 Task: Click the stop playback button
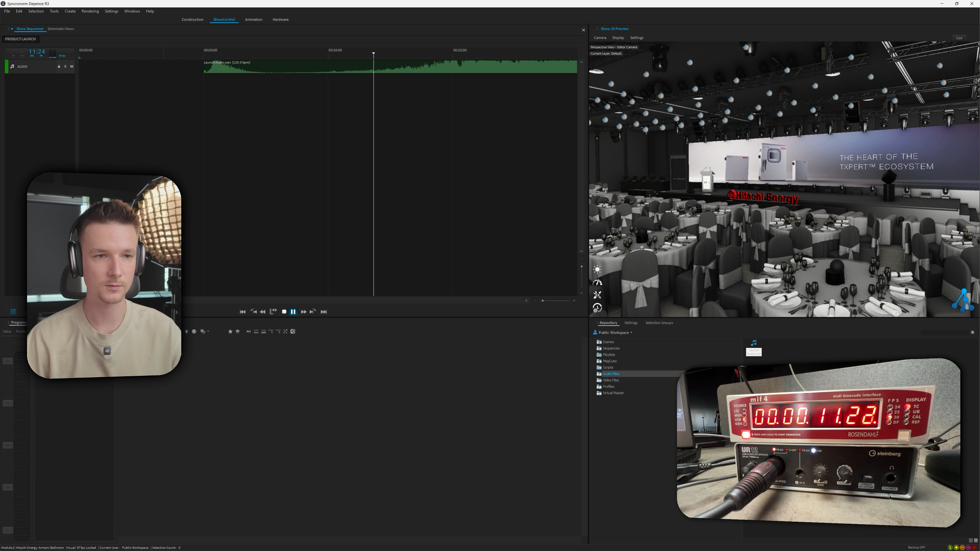pos(284,312)
